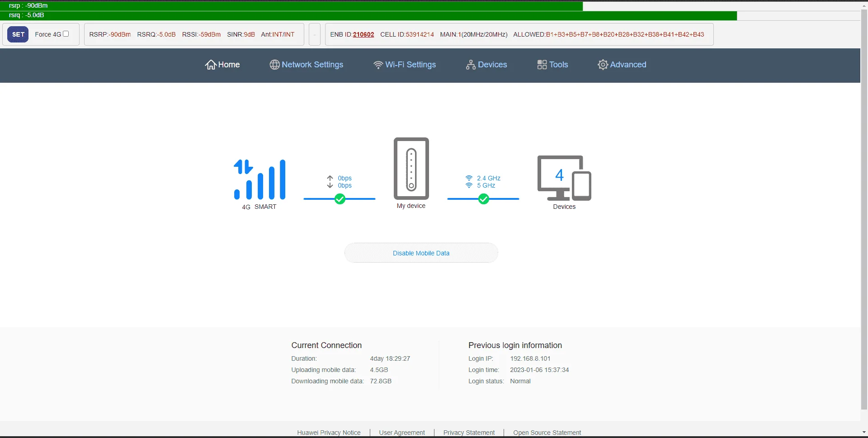868x438 pixels.
Task: Click Uploading mobile data value 4.5GB
Action: [x=379, y=370]
